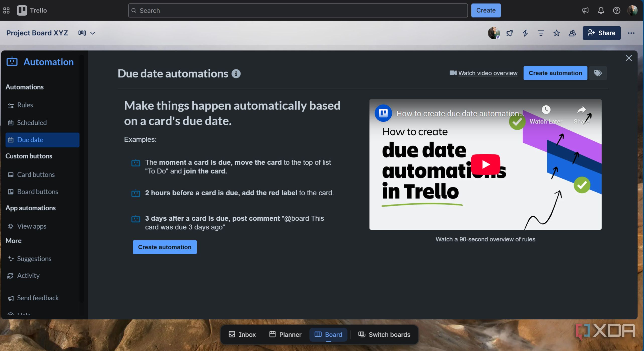
Task: Open the board three-dot menu
Action: click(x=631, y=33)
